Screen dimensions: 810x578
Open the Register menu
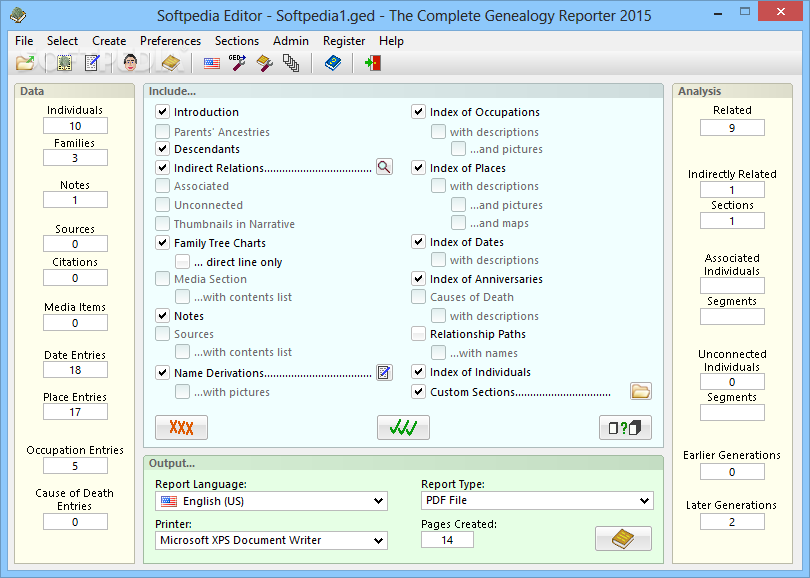coord(344,41)
